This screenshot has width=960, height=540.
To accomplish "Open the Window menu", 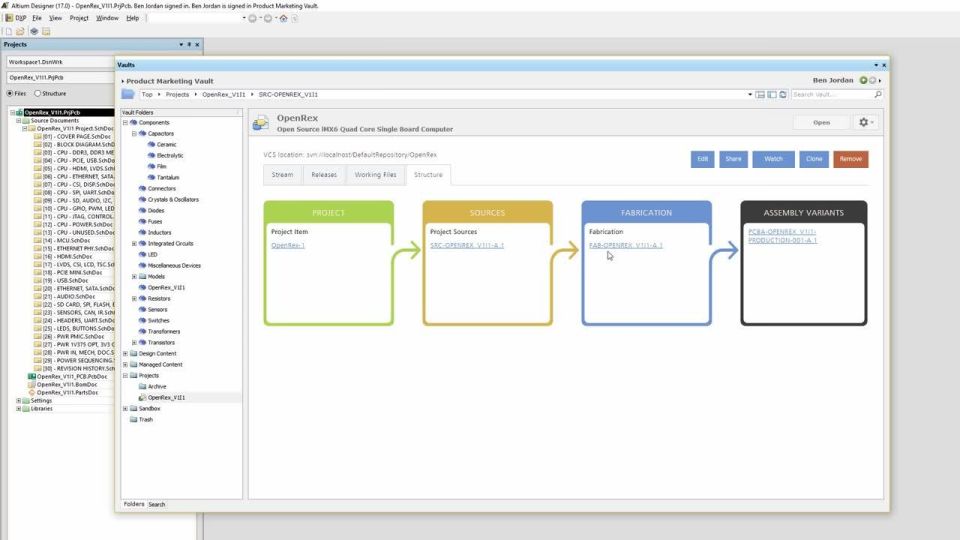I will 107,18.
